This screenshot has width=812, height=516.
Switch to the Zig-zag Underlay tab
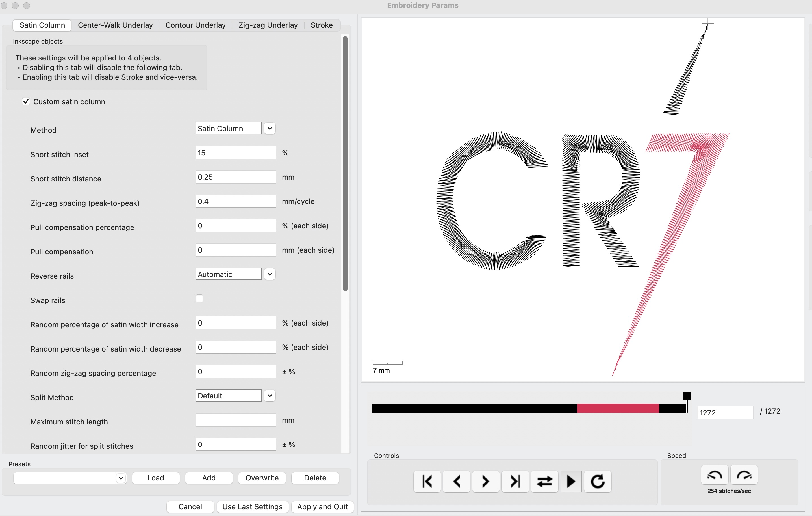pyautogui.click(x=268, y=25)
